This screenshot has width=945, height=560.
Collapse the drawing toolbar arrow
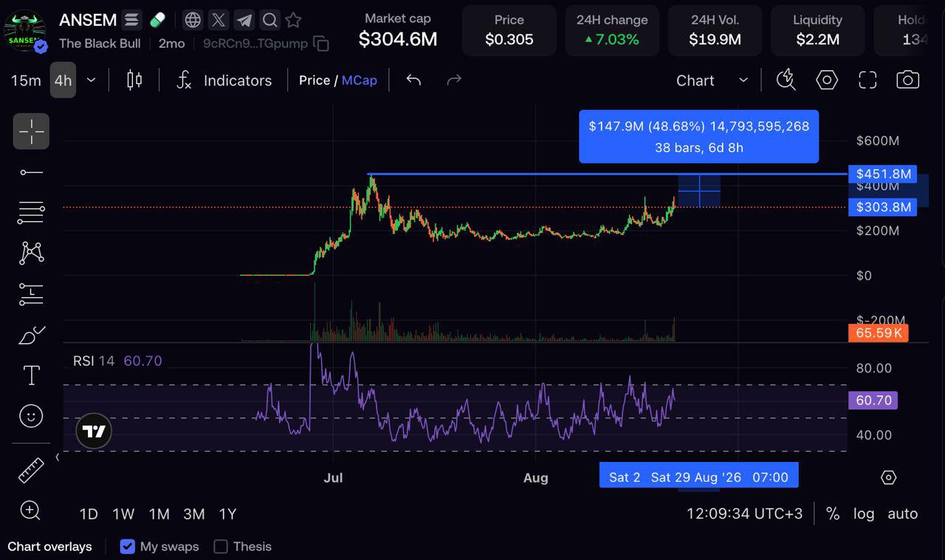58,457
